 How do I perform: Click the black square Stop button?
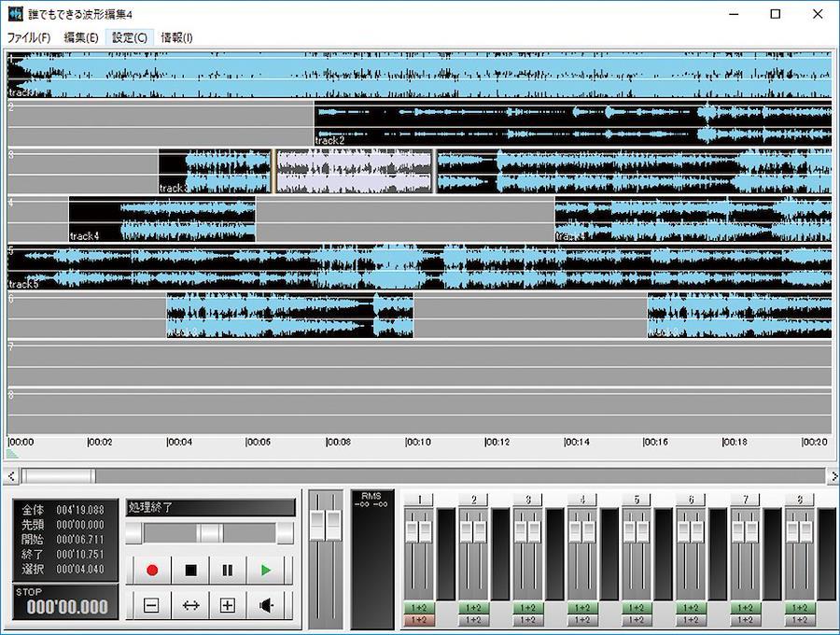(x=190, y=570)
